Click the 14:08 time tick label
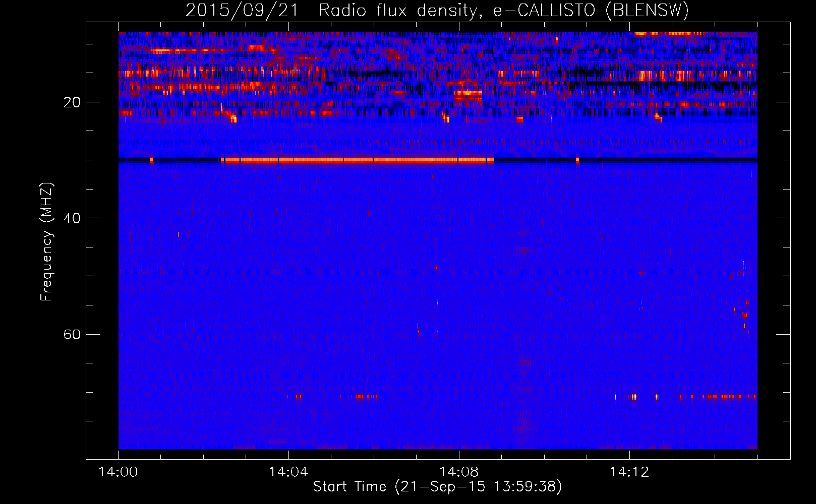Image resolution: width=816 pixels, height=504 pixels. point(459,472)
